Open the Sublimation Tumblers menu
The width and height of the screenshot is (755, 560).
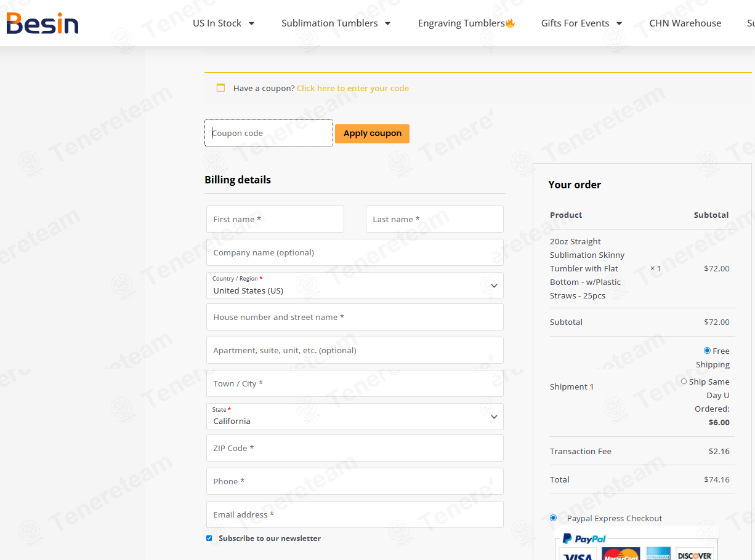click(x=336, y=23)
